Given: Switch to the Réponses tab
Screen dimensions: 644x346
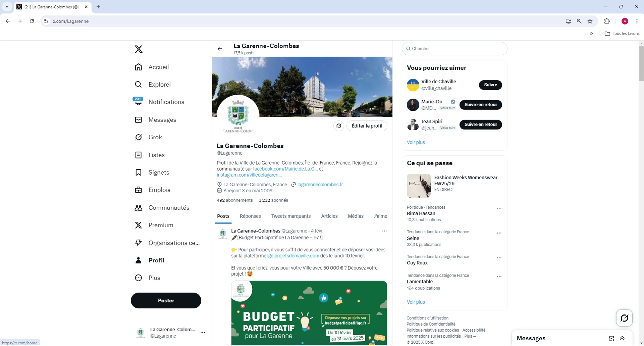Looking at the screenshot, I should [x=250, y=216].
